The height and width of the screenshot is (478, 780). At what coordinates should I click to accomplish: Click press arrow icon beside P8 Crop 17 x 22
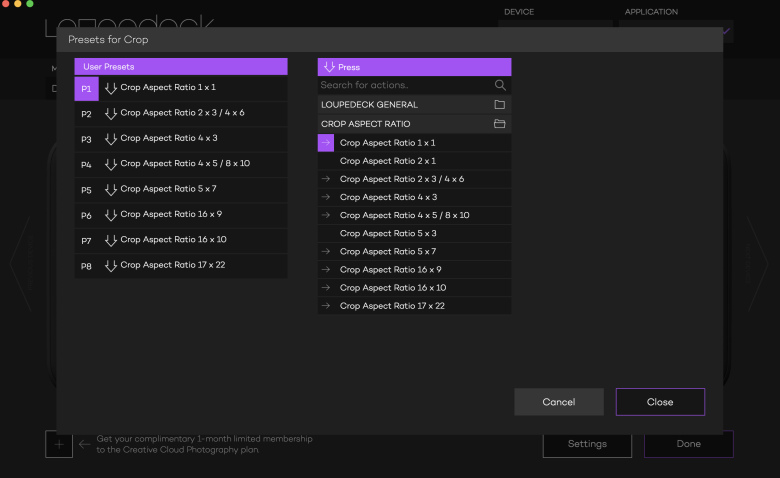[111, 266]
